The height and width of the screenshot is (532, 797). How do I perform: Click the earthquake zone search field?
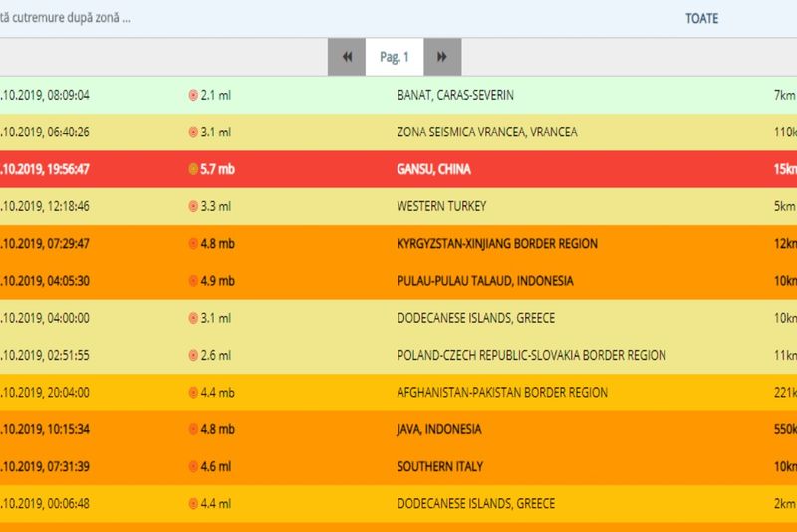(x=149, y=18)
